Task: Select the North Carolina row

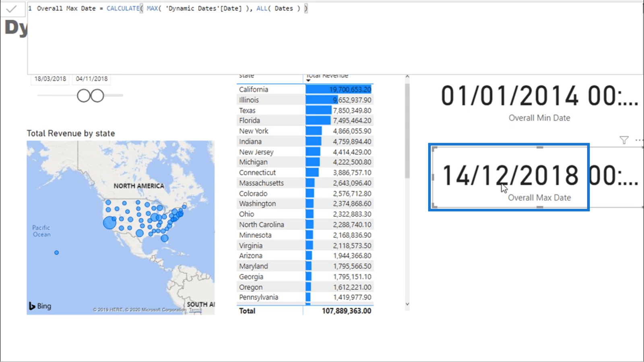Action: (305, 225)
